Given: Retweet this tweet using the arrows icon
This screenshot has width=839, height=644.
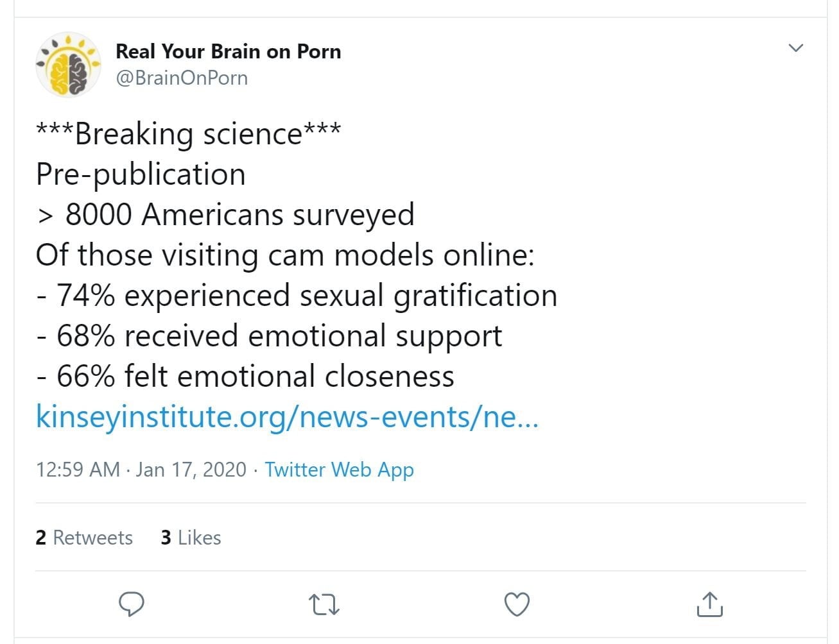Looking at the screenshot, I should [324, 604].
